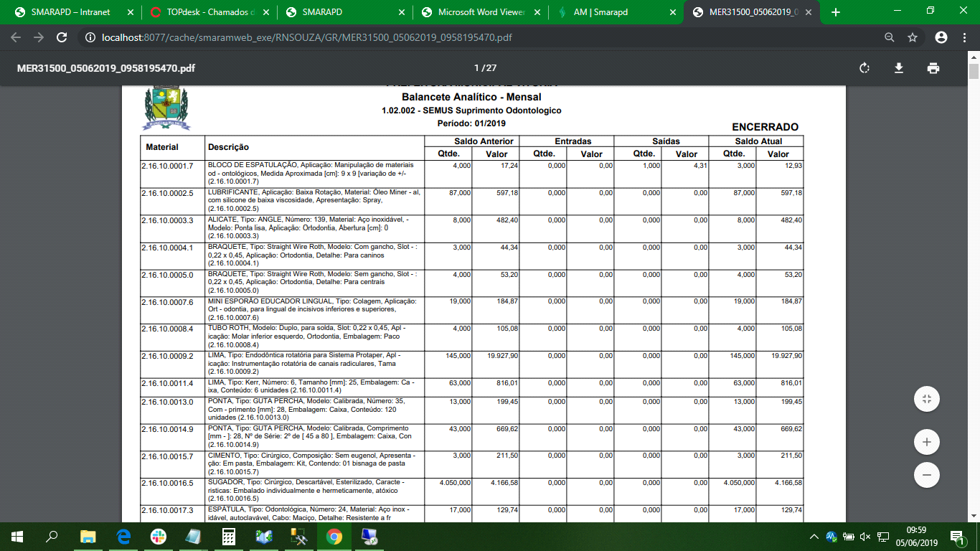This screenshot has width=980, height=551.
Task: Open Windows taskbar search
Action: [x=52, y=536]
